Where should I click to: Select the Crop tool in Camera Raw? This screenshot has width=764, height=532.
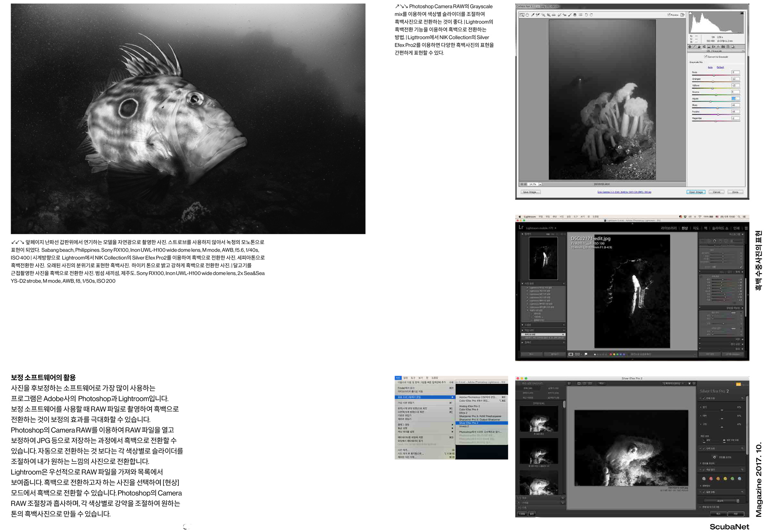pos(549,15)
